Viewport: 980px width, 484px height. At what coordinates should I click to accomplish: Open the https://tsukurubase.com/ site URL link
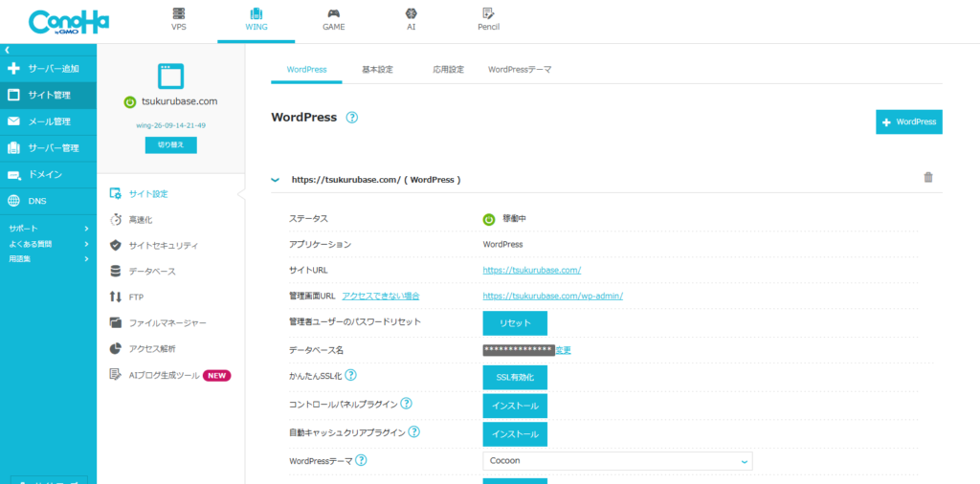(x=532, y=271)
